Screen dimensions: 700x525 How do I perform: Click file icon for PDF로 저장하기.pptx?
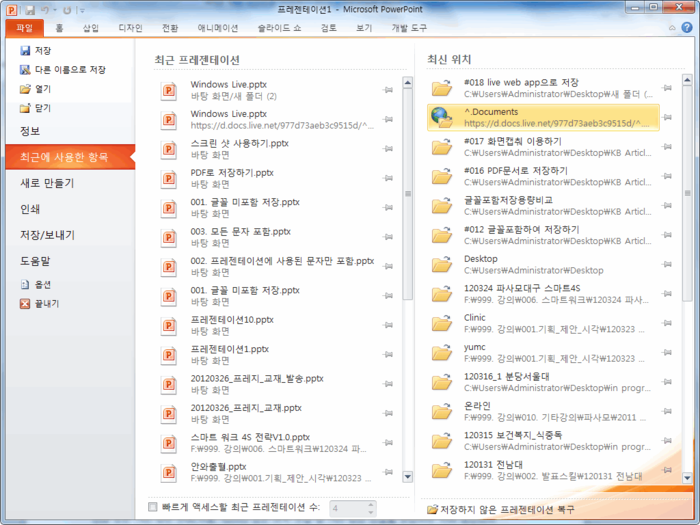click(169, 179)
